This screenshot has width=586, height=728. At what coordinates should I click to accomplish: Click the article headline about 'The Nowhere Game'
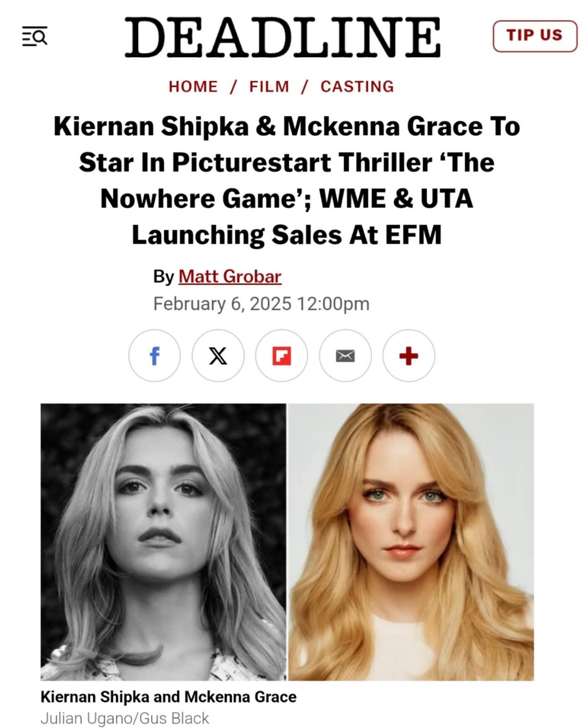pos(287,180)
